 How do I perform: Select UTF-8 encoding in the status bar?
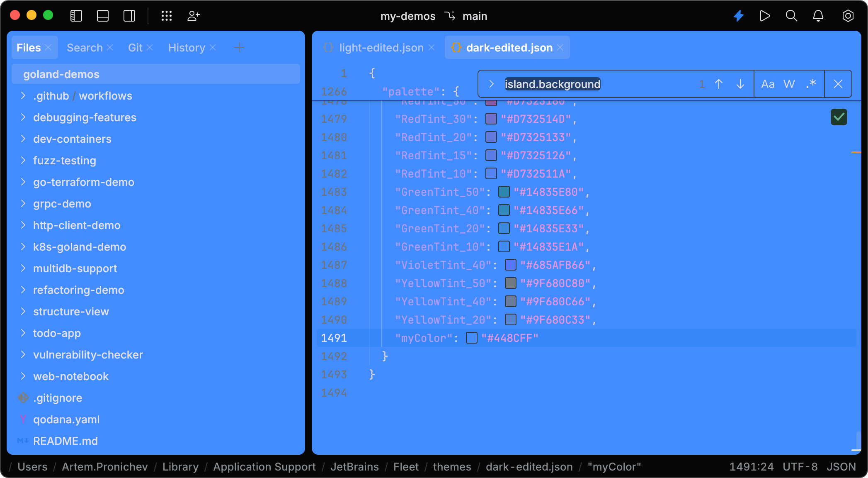(800, 466)
